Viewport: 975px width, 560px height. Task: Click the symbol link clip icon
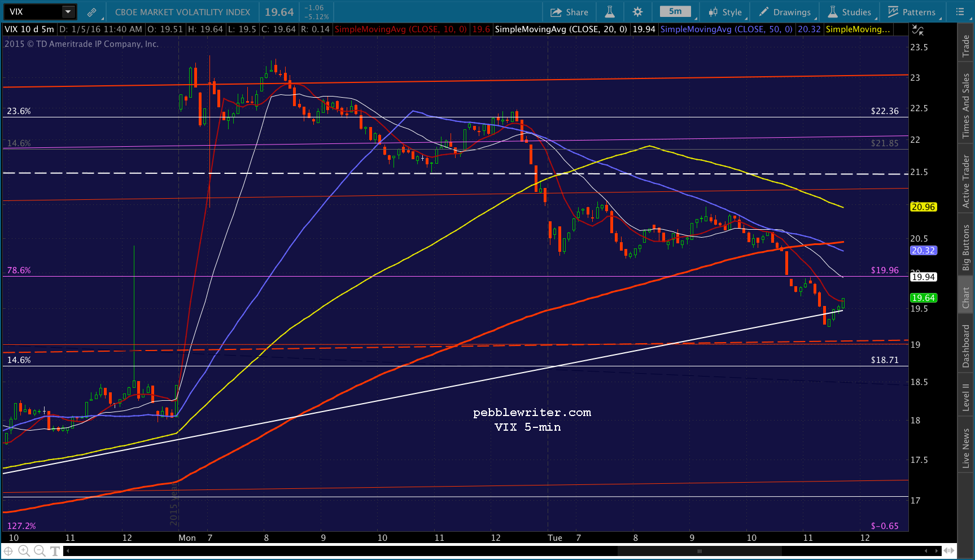91,12
